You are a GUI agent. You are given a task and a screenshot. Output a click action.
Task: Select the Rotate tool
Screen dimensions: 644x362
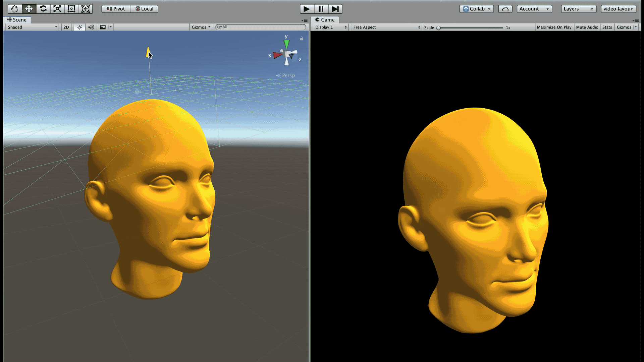point(43,9)
